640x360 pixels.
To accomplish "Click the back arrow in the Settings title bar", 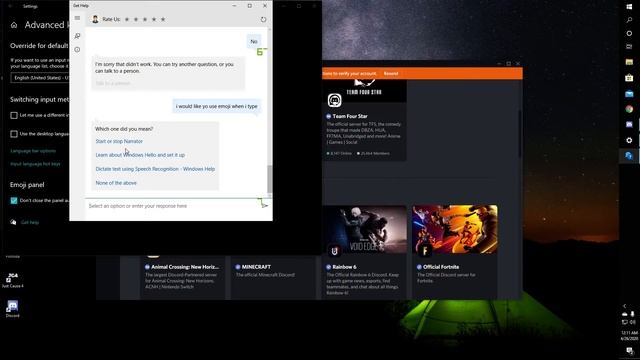I will 11,6.
